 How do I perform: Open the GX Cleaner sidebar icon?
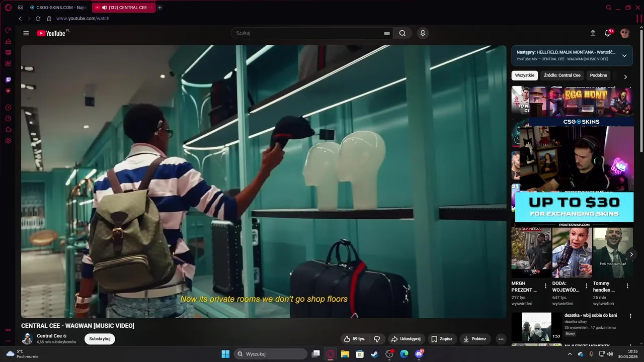pos(8,41)
